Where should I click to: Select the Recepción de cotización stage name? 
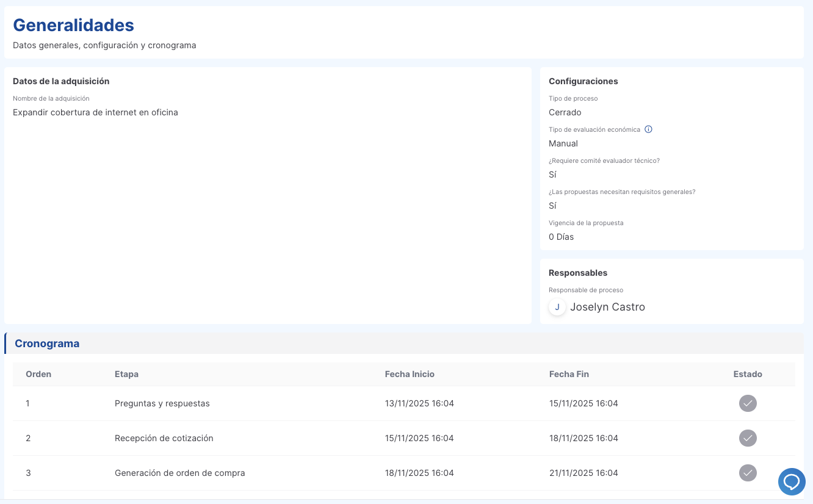coord(164,438)
